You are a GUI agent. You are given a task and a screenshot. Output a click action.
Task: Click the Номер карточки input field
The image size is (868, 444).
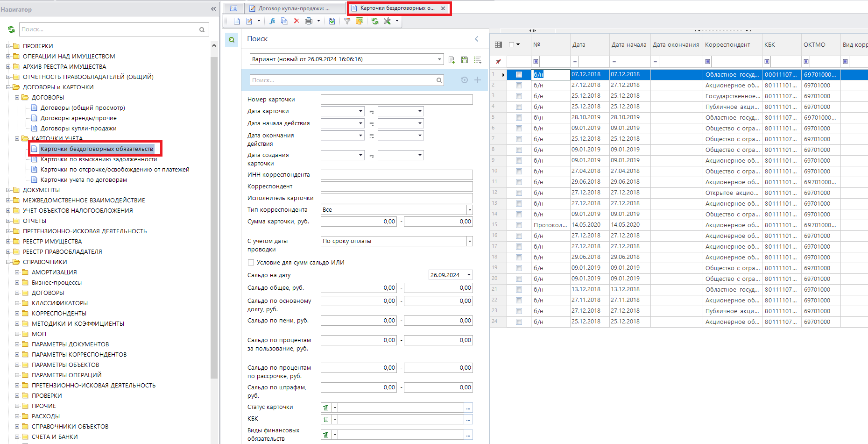[x=396, y=100]
